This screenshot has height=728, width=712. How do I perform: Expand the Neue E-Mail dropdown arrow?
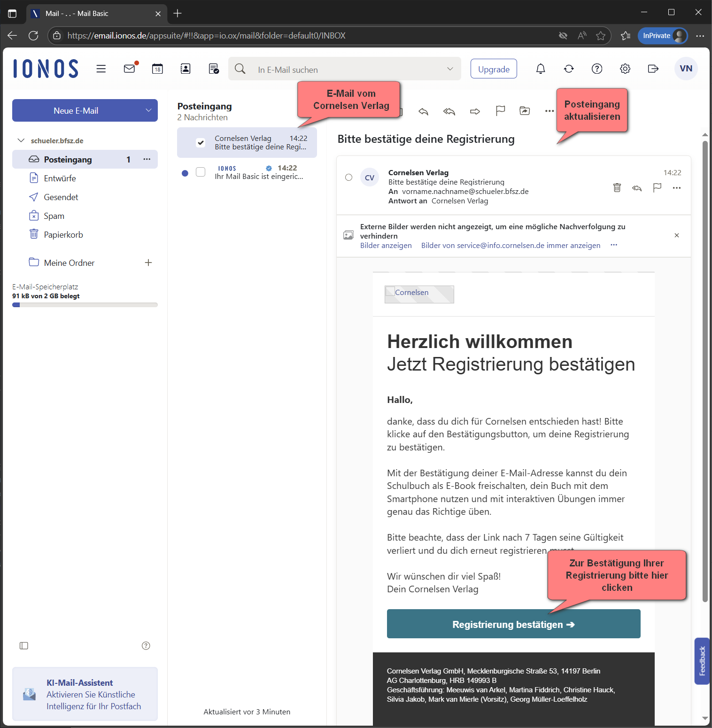click(x=148, y=110)
